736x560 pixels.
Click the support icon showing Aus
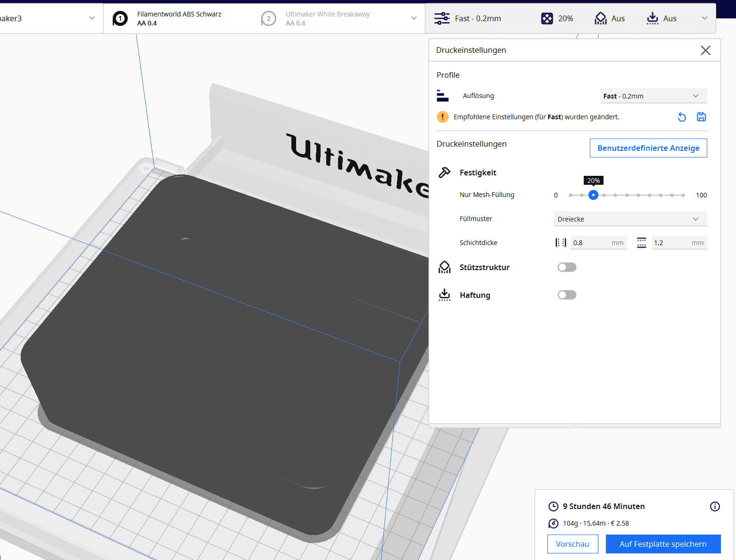click(x=601, y=18)
